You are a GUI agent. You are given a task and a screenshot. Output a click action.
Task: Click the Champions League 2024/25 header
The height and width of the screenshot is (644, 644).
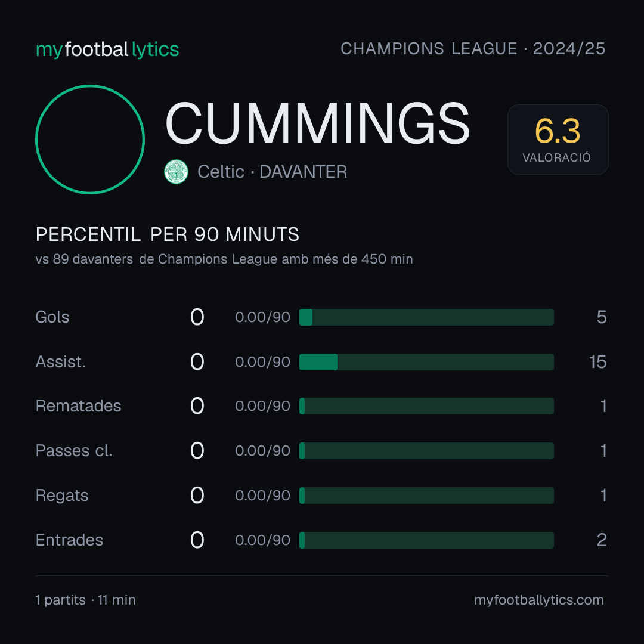coord(473,49)
